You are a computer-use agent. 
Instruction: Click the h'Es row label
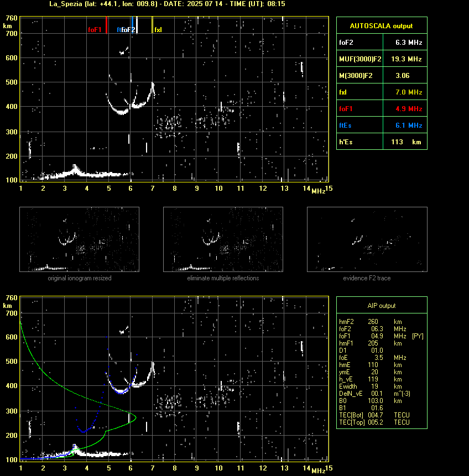pos(346,142)
